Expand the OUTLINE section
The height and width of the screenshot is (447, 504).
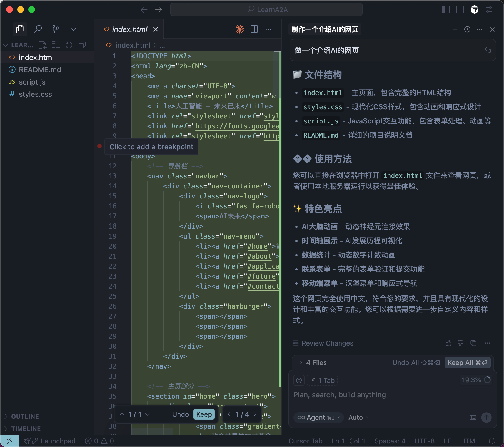click(x=25, y=416)
